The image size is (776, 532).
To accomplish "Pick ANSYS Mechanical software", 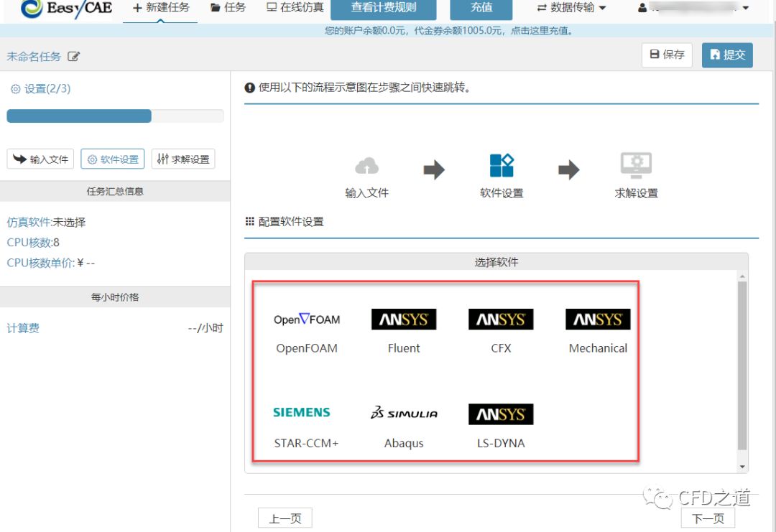I will (x=598, y=319).
